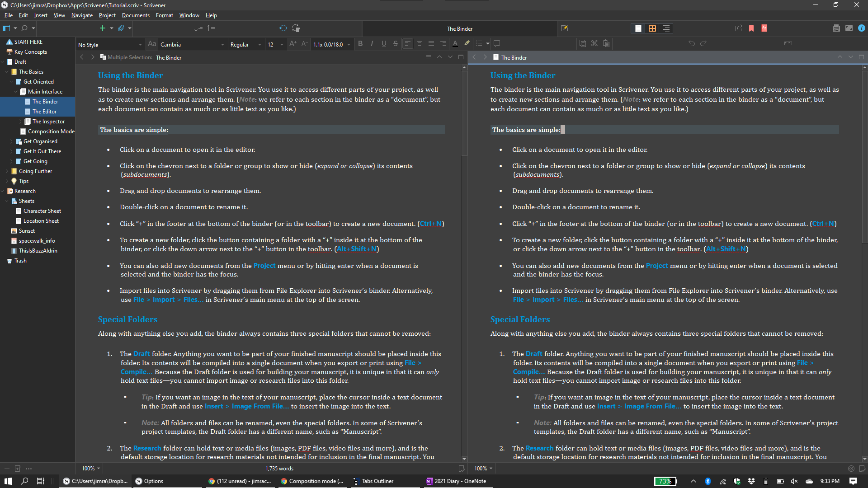
Task: Open the Window menu
Action: pyautogui.click(x=189, y=15)
